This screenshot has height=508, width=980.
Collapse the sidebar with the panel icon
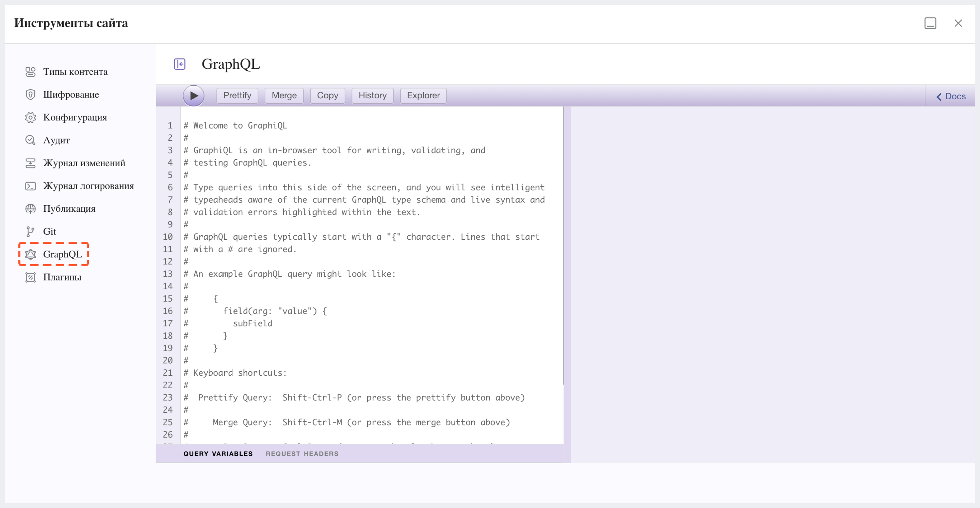180,64
